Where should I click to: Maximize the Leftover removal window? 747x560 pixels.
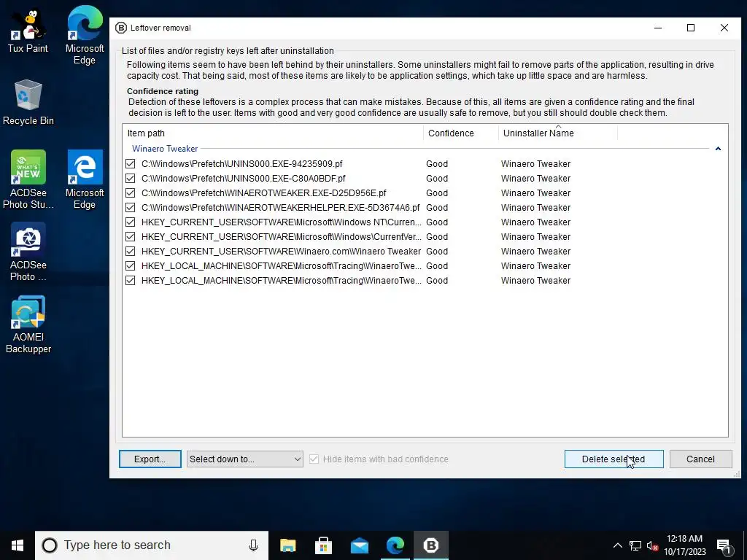point(690,28)
